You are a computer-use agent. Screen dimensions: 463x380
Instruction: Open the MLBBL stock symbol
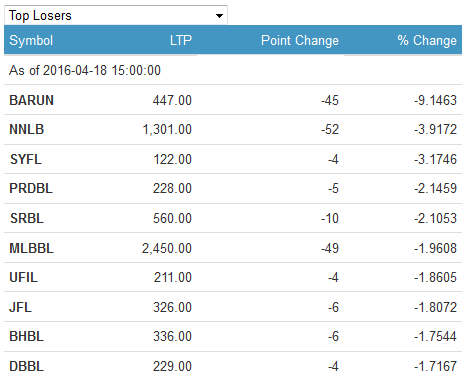[x=31, y=248]
